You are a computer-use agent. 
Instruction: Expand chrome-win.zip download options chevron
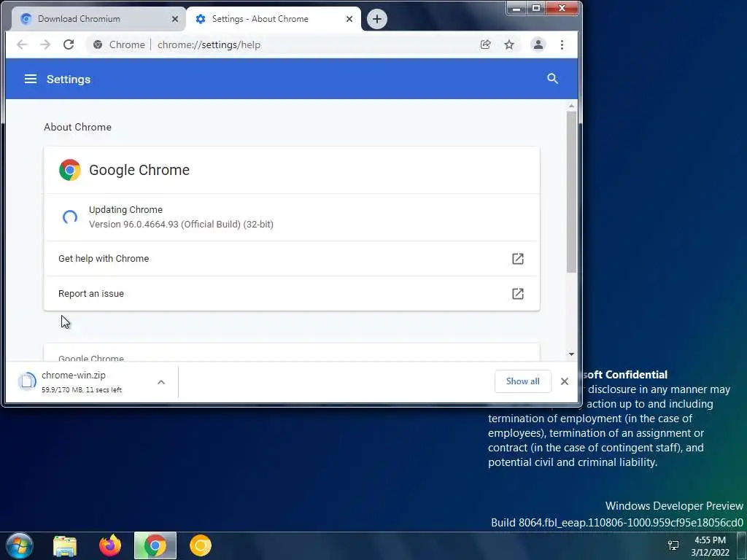pyautogui.click(x=161, y=382)
